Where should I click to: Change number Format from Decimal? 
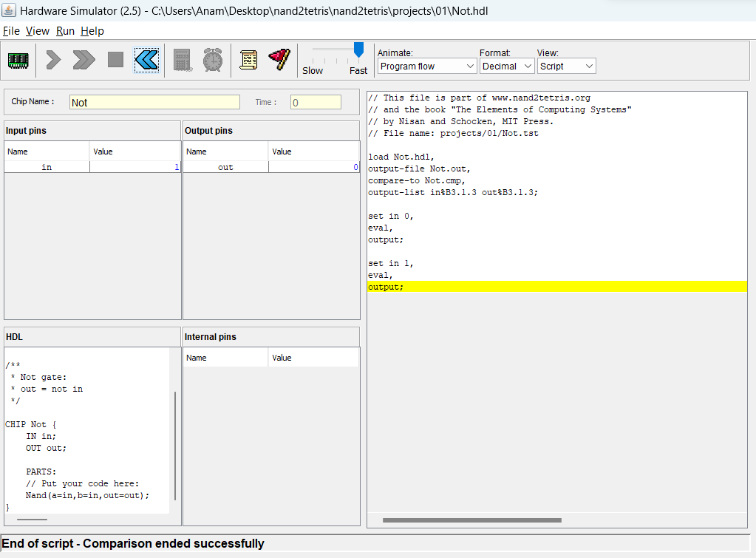coord(507,66)
